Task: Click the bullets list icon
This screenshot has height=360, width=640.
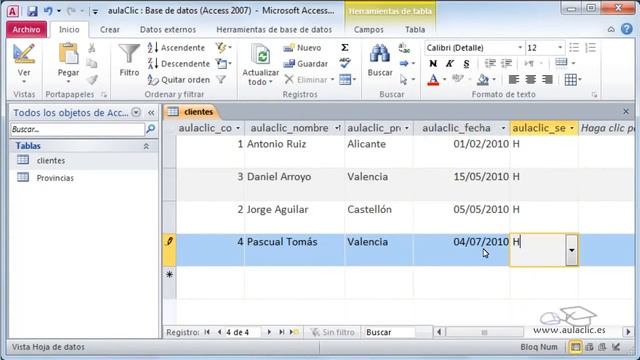Action: [574, 48]
